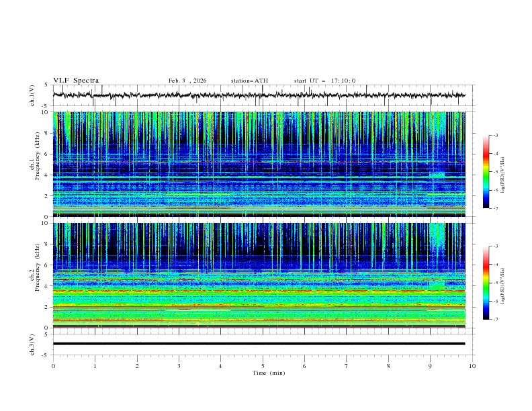Click the "-5" tick on ch.1(V) axis
This screenshot has height=411, width=532.
(45, 106)
